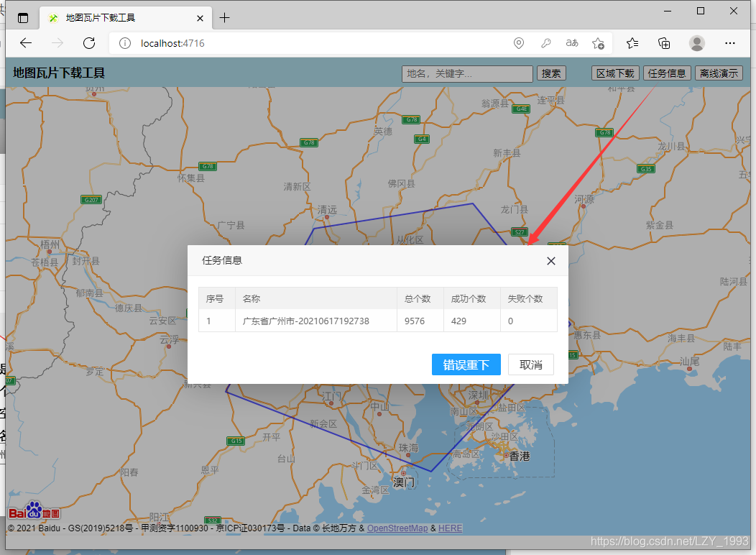The height and width of the screenshot is (555, 756).
Task: Minimize the browser window
Action: click(x=668, y=11)
